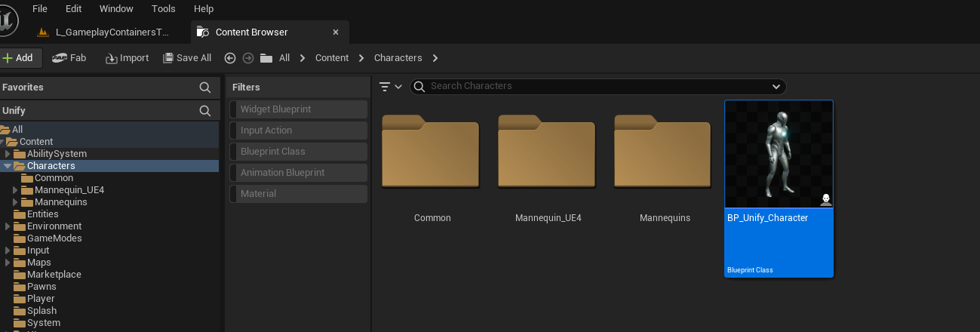The image size is (980, 332).
Task: Open the File menu
Action: [x=40, y=9]
